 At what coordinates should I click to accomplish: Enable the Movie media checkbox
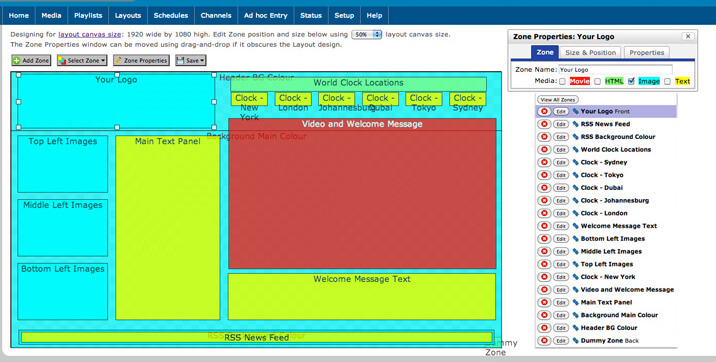point(563,81)
